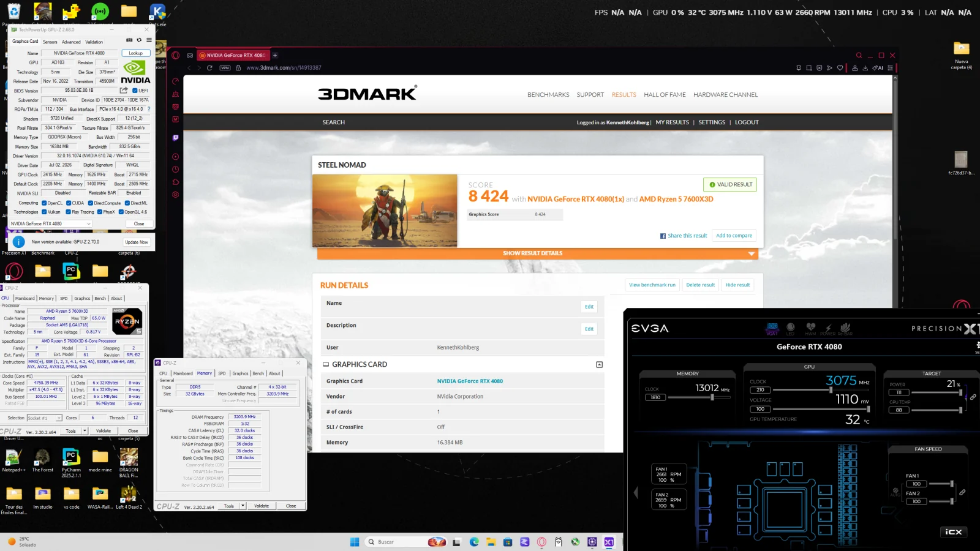Click the browser downloads icon
This screenshot has width=980, height=551.
tap(865, 68)
